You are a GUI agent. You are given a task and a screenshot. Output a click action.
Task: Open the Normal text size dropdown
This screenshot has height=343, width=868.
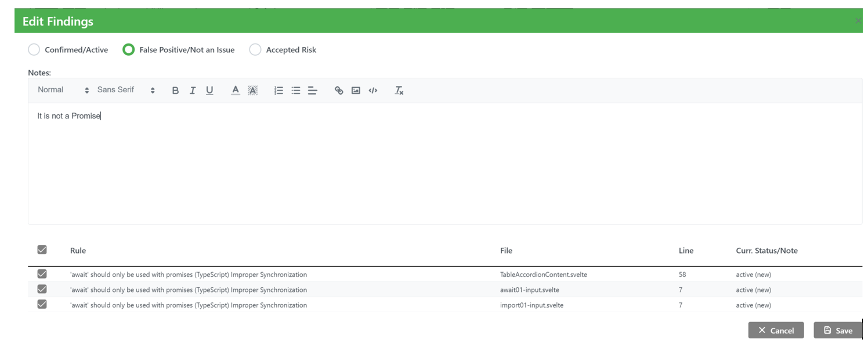(63, 90)
